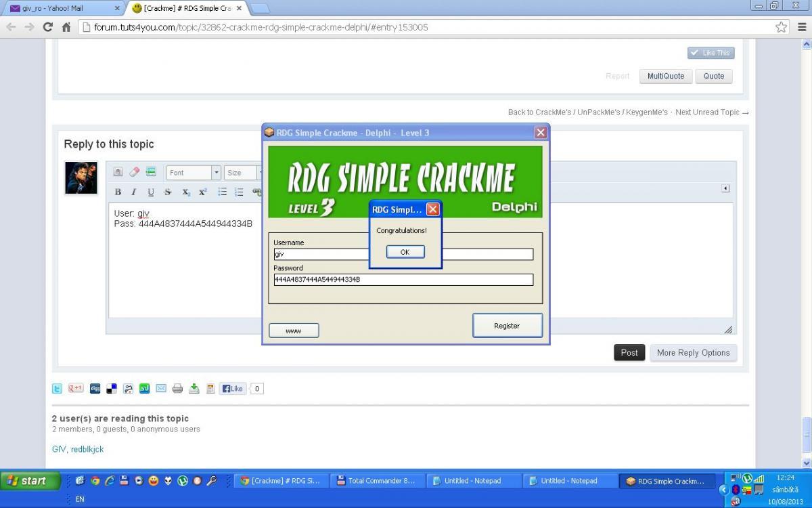The image size is (812, 508).
Task: Click the special BBCode icon in editor
Action: pyautogui.click(x=151, y=173)
